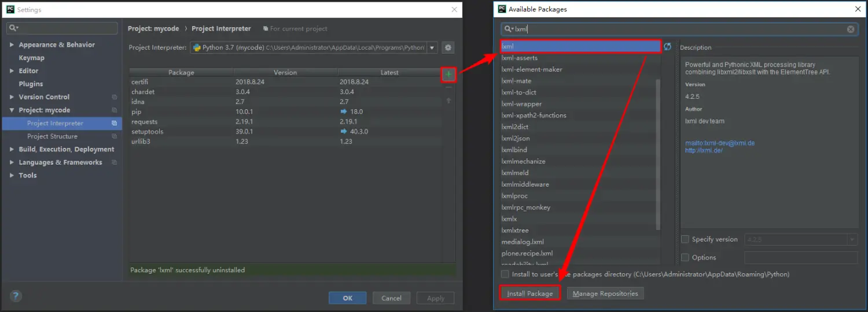Select the idna package row
Image resolution: width=868 pixels, height=312 pixels.
click(x=286, y=102)
